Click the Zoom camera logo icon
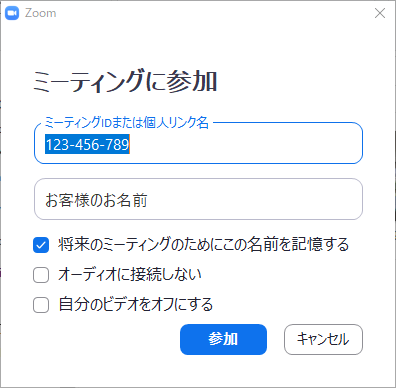Image resolution: width=396 pixels, height=388 pixels. [x=12, y=13]
